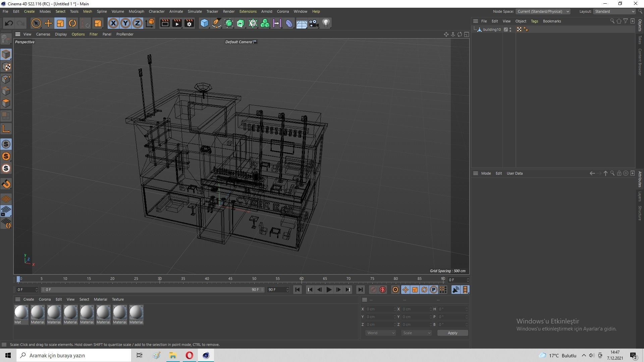Select the Mat material sphere
The height and width of the screenshot is (362, 644).
21,312
